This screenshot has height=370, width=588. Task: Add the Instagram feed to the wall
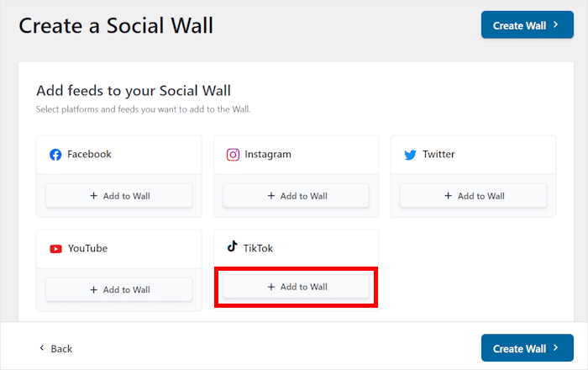click(296, 195)
